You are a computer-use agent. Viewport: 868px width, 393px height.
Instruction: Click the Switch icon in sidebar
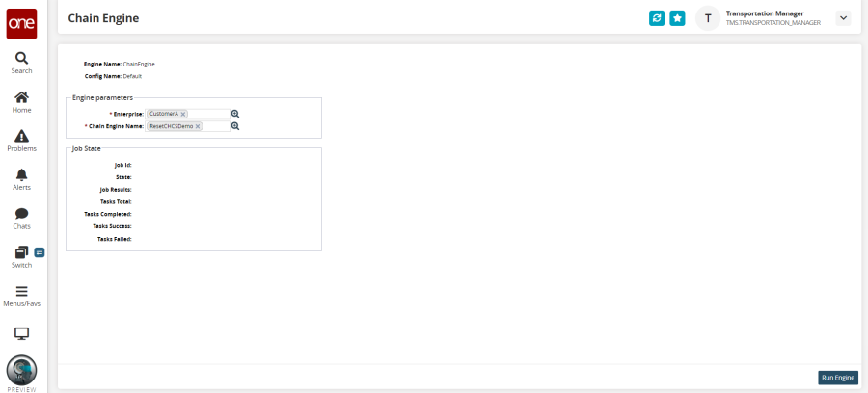click(x=21, y=256)
